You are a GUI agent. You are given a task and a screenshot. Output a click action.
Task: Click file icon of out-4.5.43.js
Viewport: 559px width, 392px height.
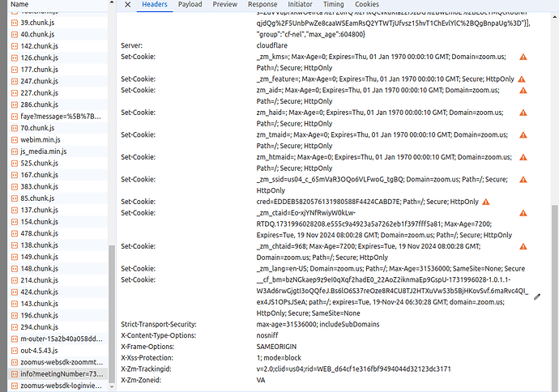[15, 351]
